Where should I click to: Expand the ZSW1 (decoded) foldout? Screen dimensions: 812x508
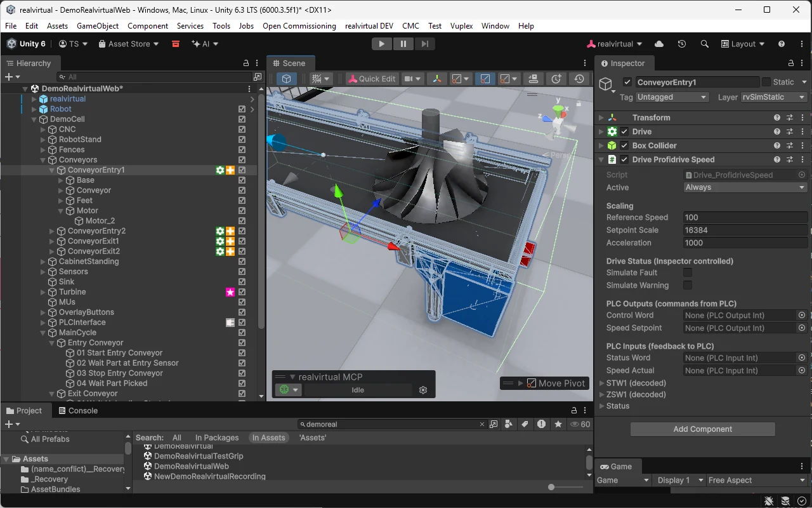[602, 394]
